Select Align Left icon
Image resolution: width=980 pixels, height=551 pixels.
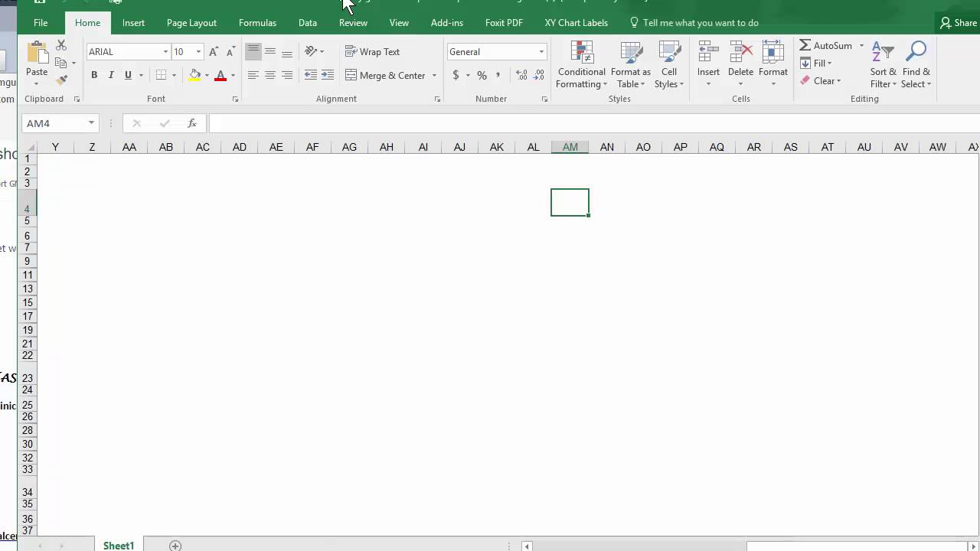[x=253, y=75]
